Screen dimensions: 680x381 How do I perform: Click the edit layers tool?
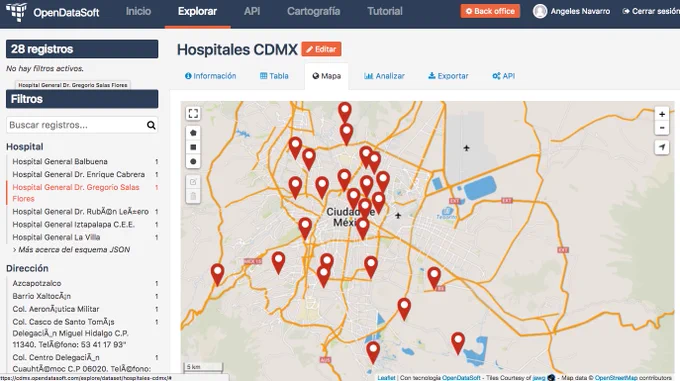(193, 182)
